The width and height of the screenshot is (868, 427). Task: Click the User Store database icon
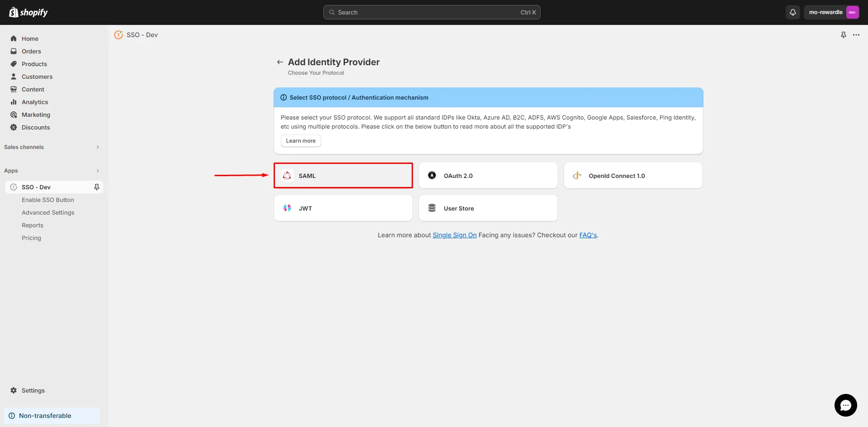(x=432, y=208)
